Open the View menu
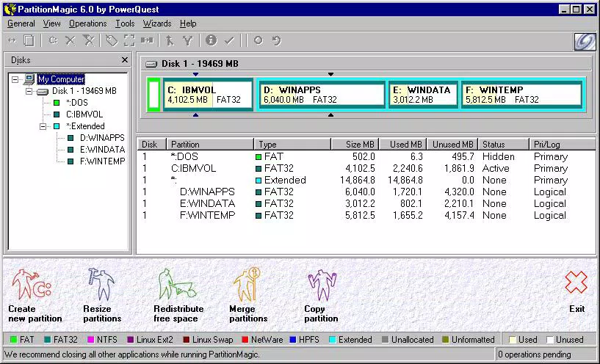600x364 pixels. [x=51, y=23]
